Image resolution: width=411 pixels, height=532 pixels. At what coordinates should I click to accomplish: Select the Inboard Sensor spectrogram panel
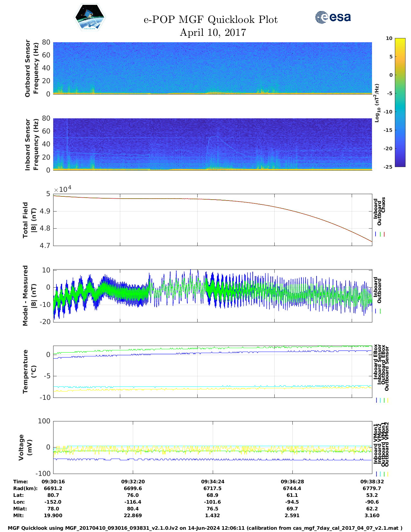(x=212, y=144)
